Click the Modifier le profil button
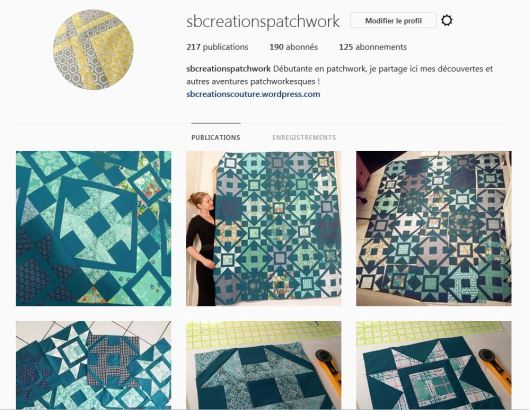529x410 pixels. [393, 21]
